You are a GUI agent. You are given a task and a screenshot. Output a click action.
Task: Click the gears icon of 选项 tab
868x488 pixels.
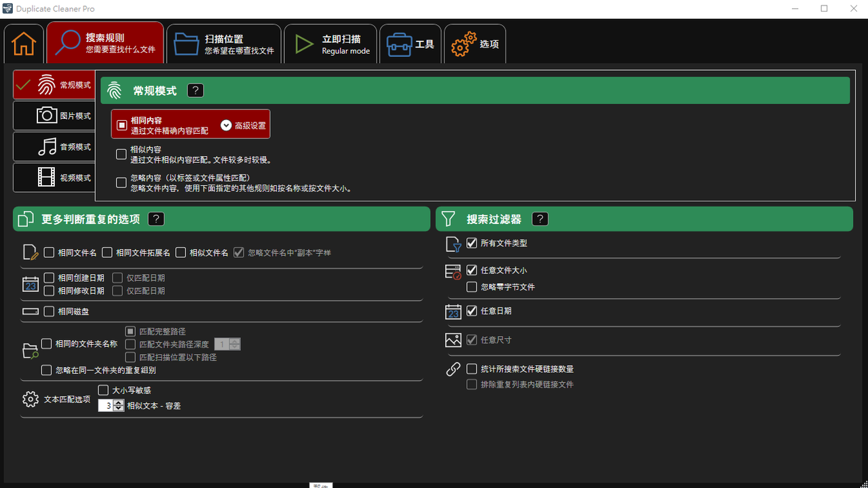(464, 44)
